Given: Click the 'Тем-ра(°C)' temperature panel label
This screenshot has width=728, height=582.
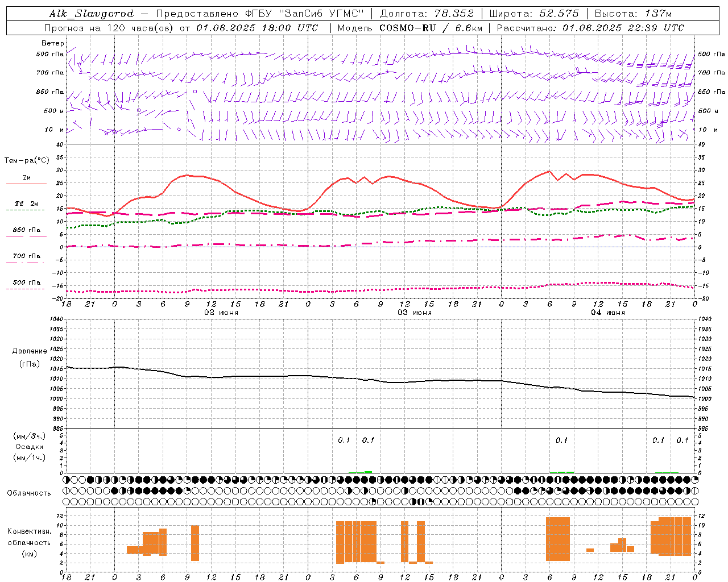Looking at the screenshot, I should 27,161.
